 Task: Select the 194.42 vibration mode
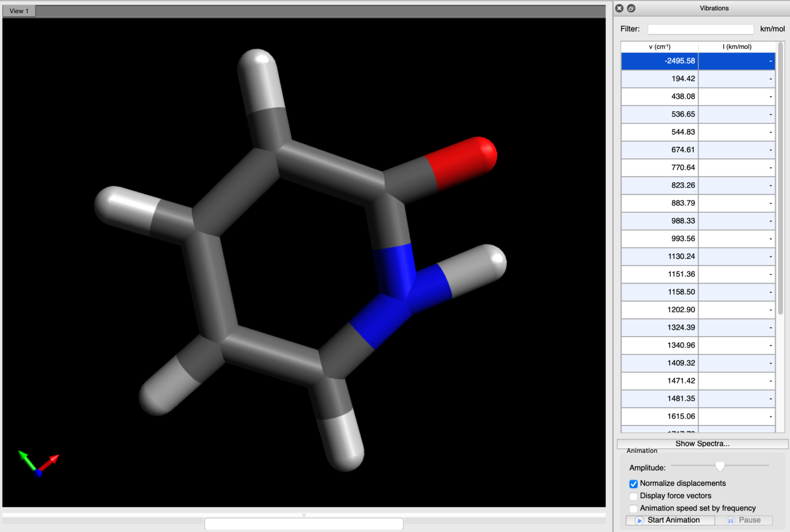(x=660, y=79)
